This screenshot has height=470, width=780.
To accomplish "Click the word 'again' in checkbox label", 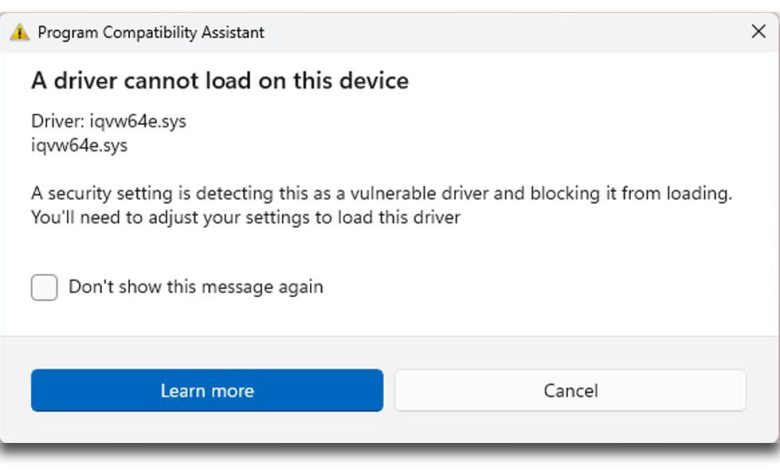I will pos(299,287).
